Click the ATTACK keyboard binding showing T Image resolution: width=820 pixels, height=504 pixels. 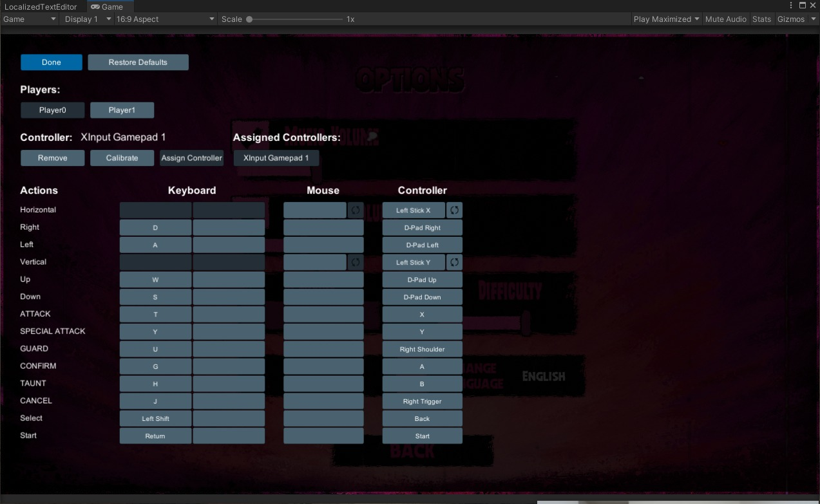click(155, 313)
